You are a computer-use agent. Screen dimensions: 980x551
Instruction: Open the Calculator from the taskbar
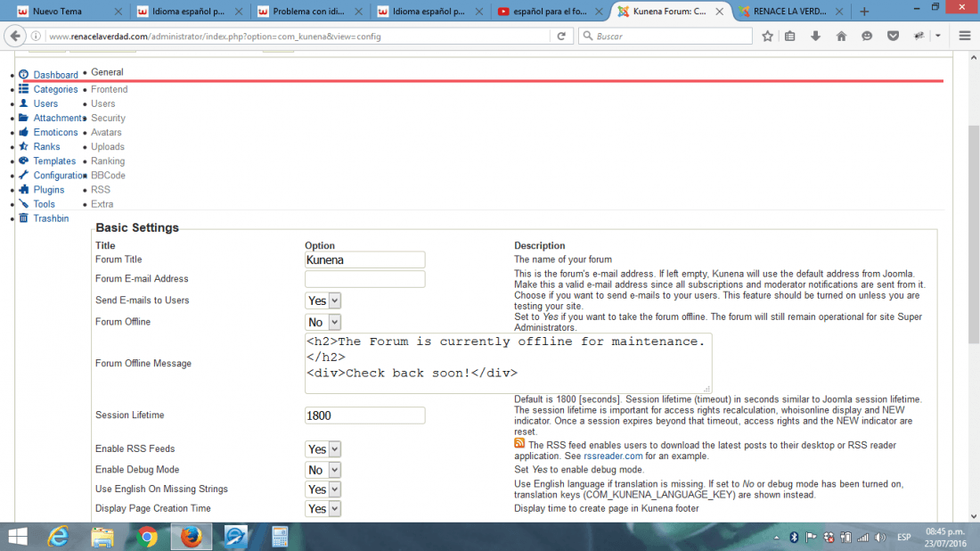(280, 537)
